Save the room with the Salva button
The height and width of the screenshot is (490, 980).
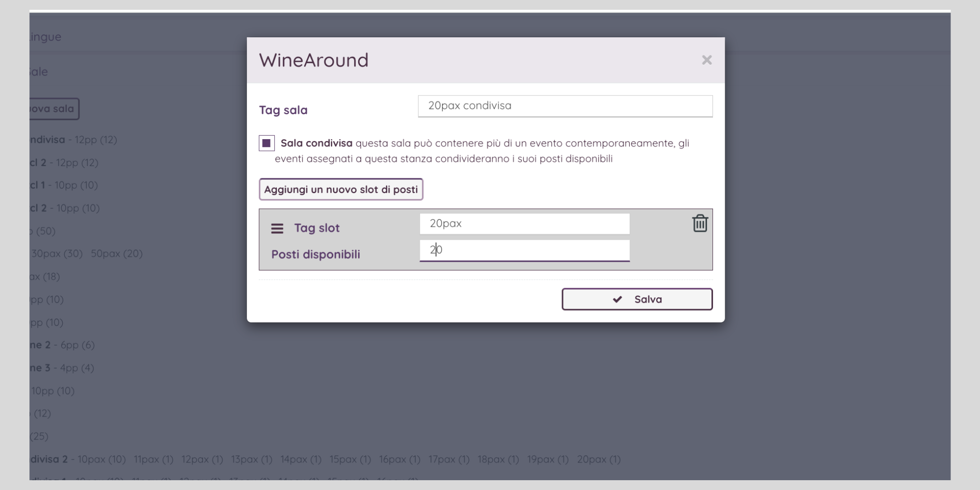coord(637,299)
